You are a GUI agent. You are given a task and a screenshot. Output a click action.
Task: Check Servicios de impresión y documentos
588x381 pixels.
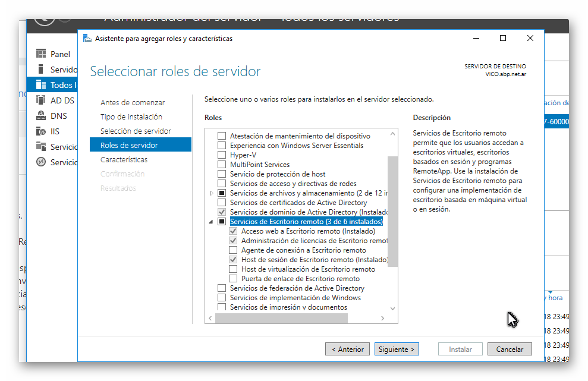222,307
